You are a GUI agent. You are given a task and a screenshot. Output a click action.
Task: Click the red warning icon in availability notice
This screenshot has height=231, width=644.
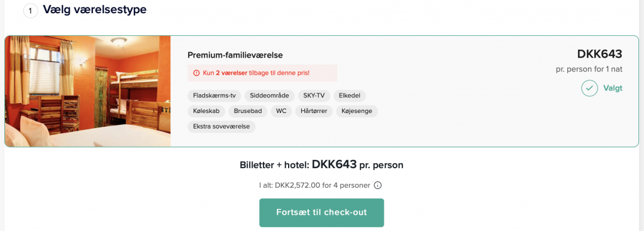[196, 73]
